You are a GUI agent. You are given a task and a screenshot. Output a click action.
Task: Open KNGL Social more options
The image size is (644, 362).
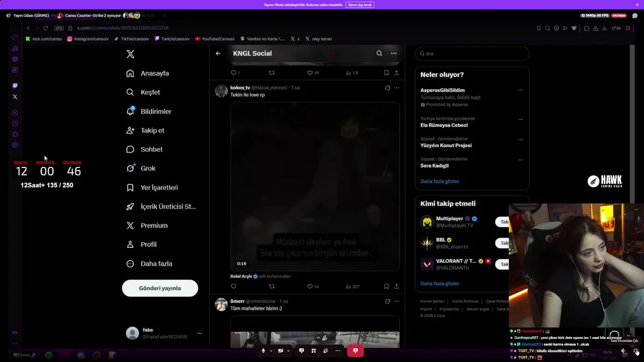point(394,53)
